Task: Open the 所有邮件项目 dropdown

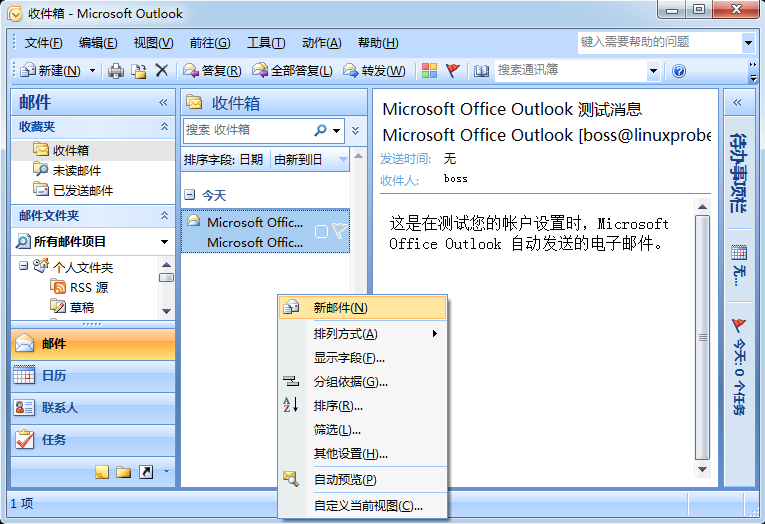Action: (x=164, y=241)
